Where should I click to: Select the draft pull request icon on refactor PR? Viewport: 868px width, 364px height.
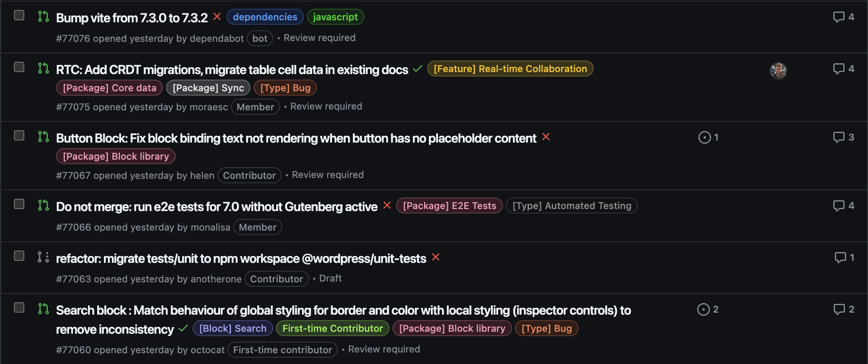coord(43,257)
